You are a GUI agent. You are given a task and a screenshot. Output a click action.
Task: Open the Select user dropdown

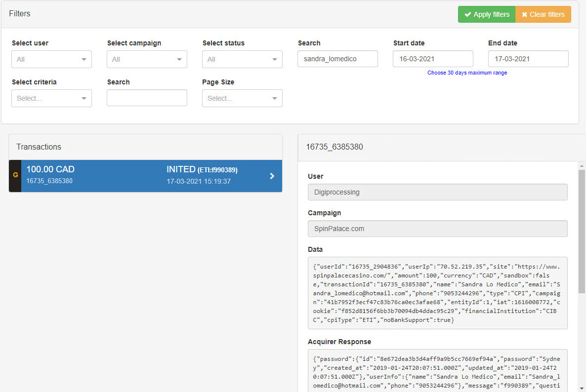point(51,59)
